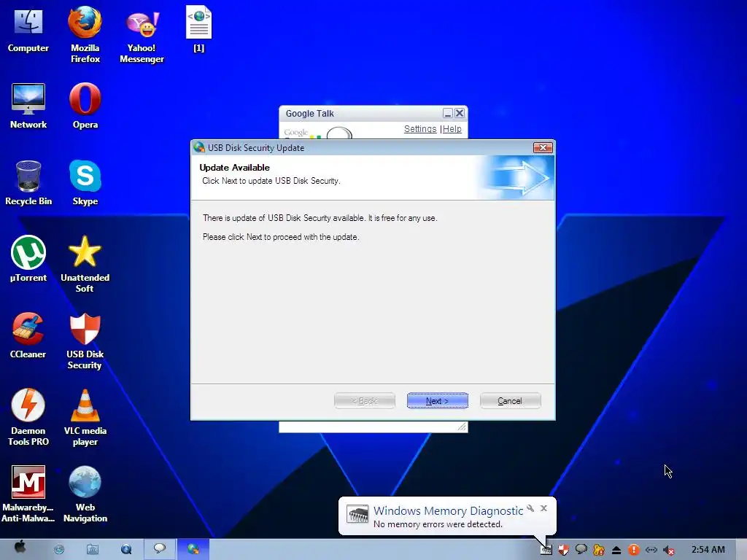The image size is (747, 560).
Task: Click the Google Talk resize grip corner
Action: (x=462, y=427)
